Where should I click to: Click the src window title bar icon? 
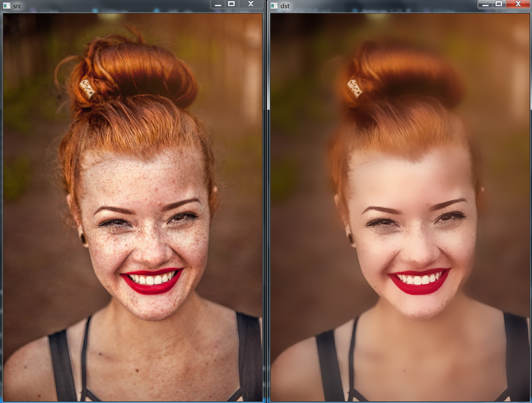[x=7, y=6]
